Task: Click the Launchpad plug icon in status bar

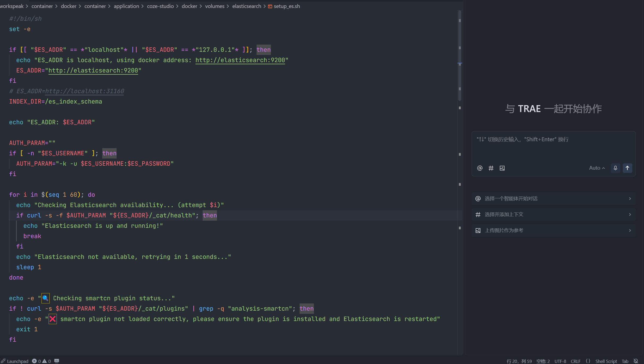Action: (x=3, y=361)
